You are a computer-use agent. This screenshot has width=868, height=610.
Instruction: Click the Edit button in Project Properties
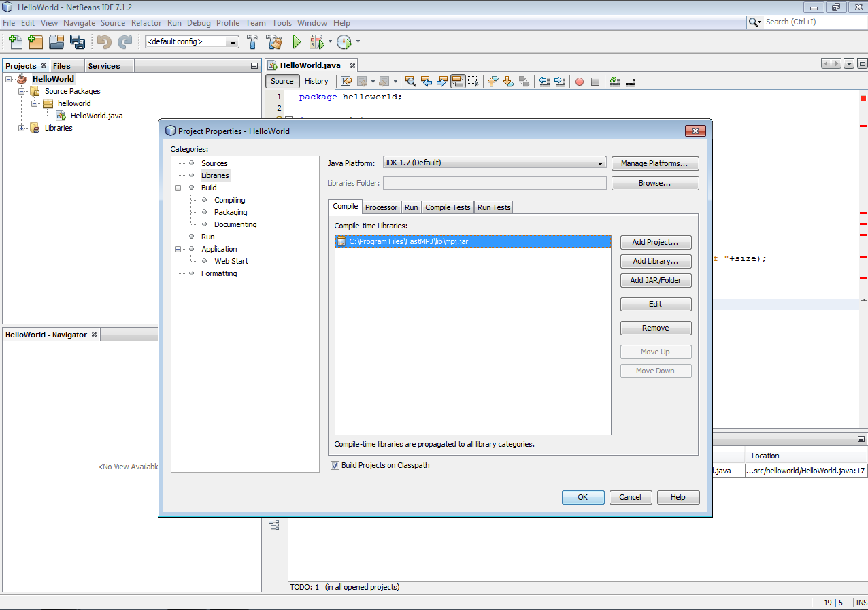coord(656,304)
